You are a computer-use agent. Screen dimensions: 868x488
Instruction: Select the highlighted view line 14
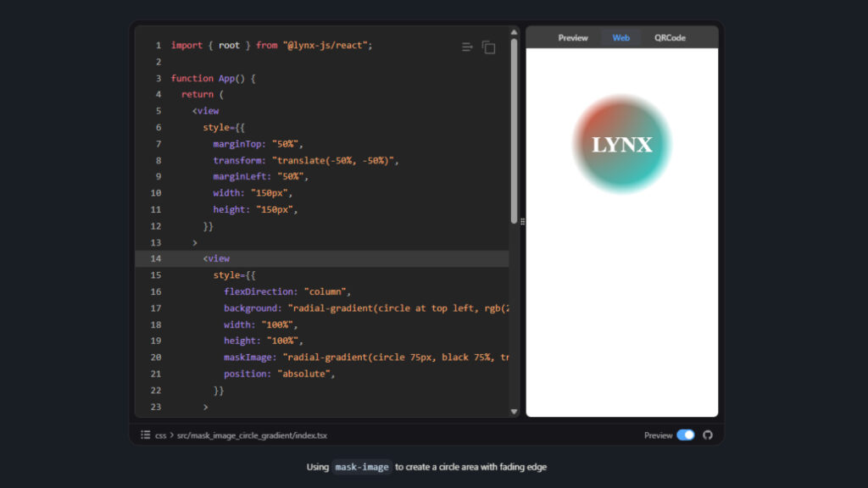click(x=217, y=258)
